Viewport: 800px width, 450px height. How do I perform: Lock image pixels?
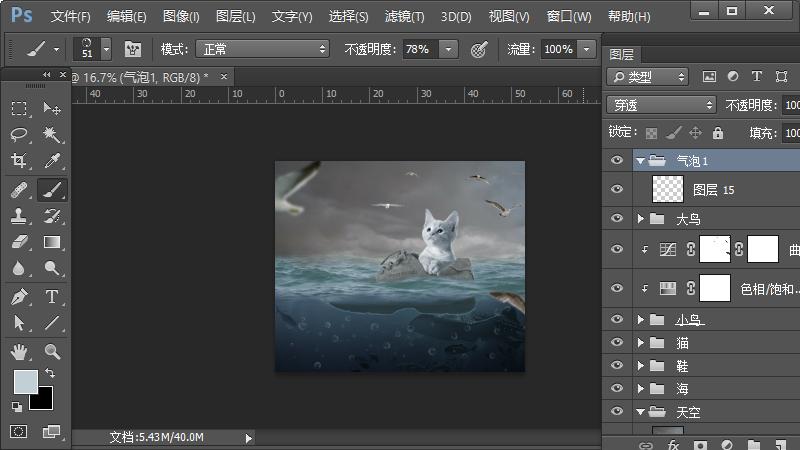click(673, 133)
